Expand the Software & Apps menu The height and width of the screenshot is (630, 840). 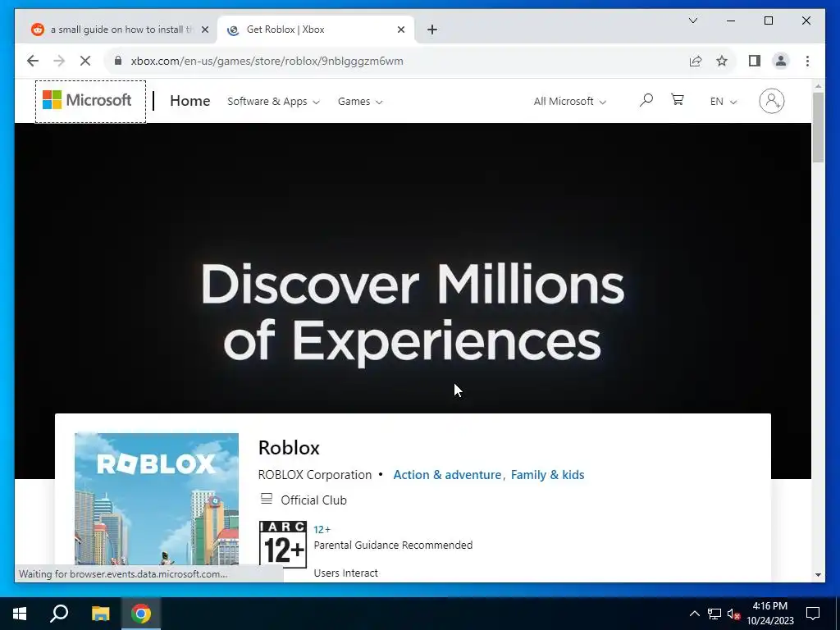[x=273, y=101]
